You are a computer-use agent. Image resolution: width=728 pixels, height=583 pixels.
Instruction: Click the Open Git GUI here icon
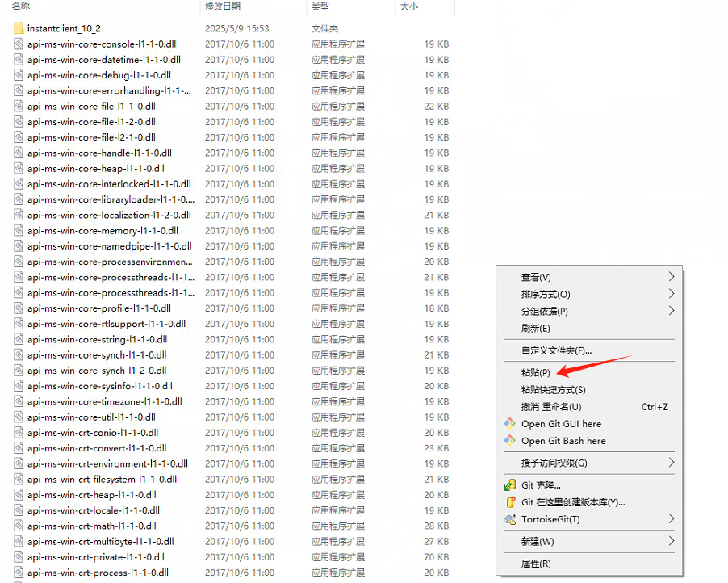510,424
